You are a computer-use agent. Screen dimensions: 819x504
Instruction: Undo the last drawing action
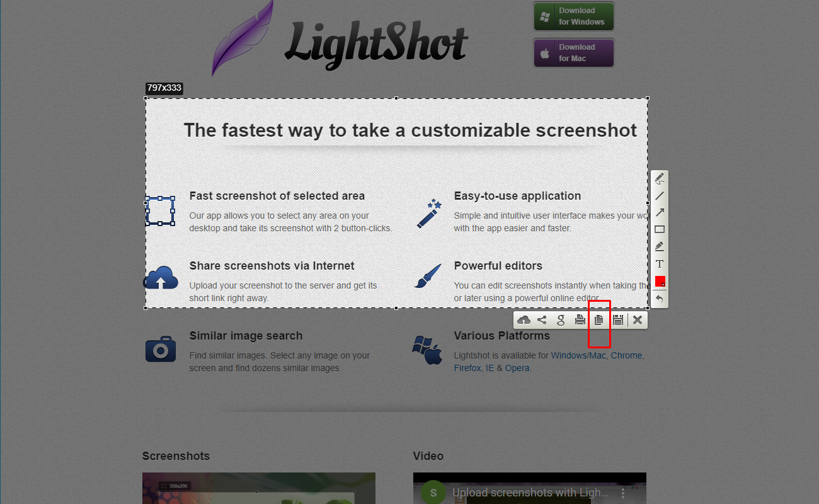[x=660, y=299]
